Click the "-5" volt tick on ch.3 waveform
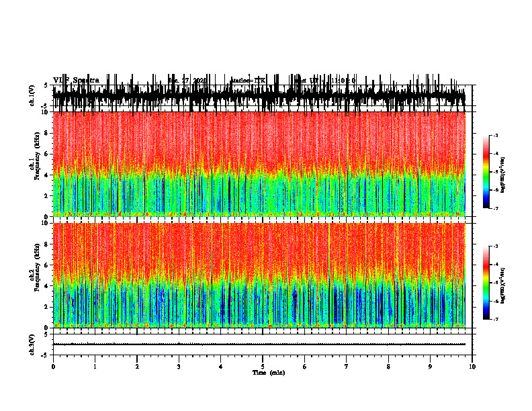The image size is (532, 411). [x=45, y=355]
